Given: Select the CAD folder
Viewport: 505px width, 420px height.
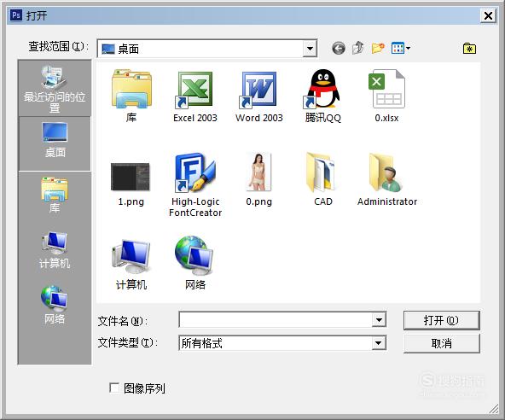Looking at the screenshot, I should click(322, 180).
